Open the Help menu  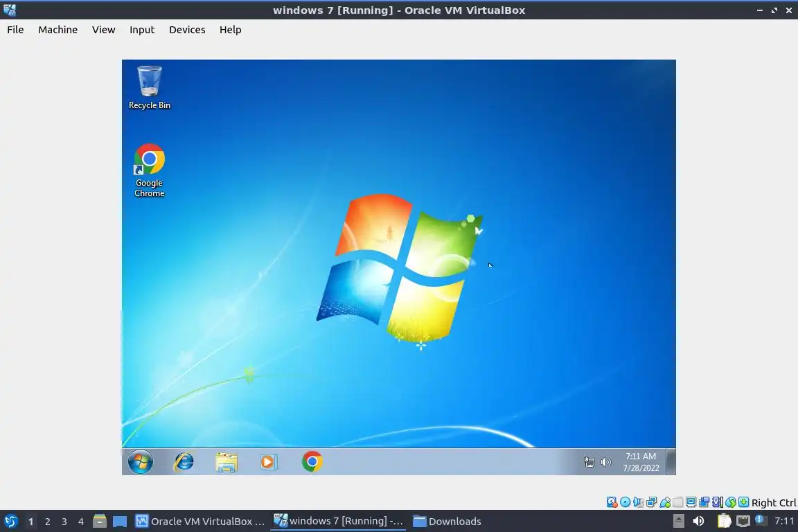point(231,30)
